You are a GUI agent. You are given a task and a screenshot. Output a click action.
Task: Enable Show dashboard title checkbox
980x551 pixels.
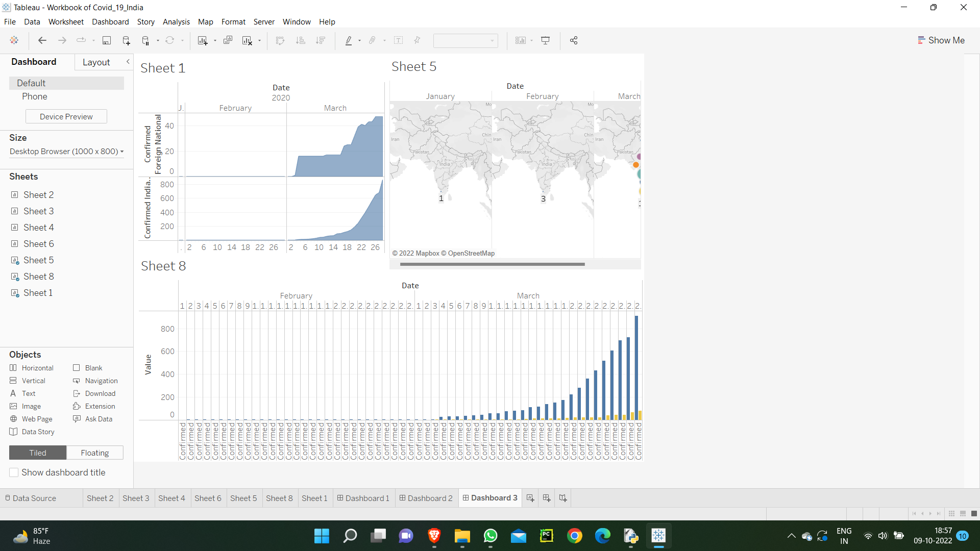pyautogui.click(x=14, y=472)
